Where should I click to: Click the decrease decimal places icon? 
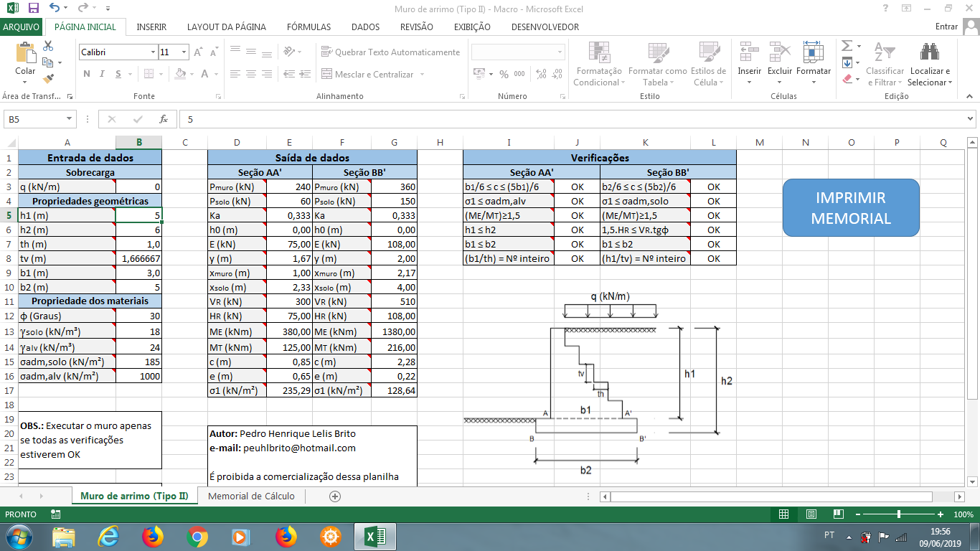point(557,74)
